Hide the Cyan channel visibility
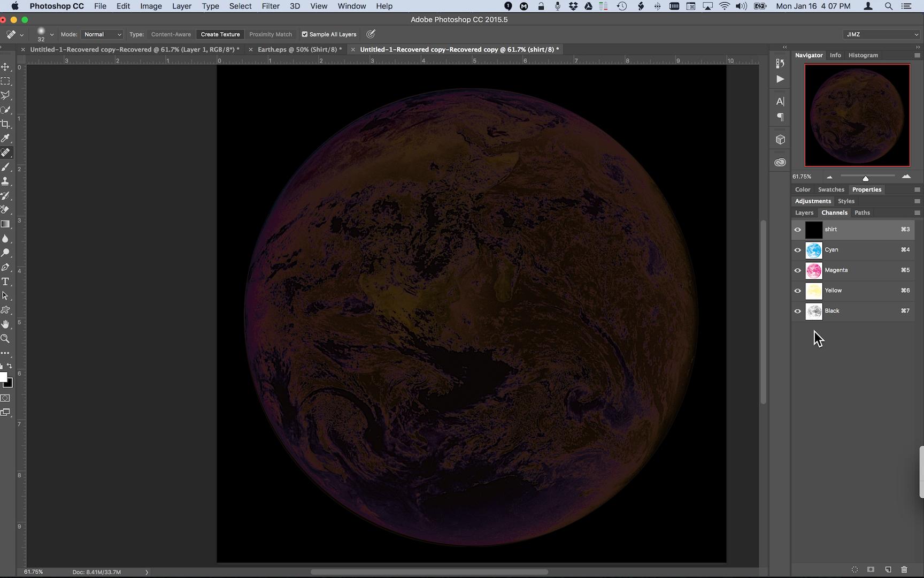 [x=798, y=250]
